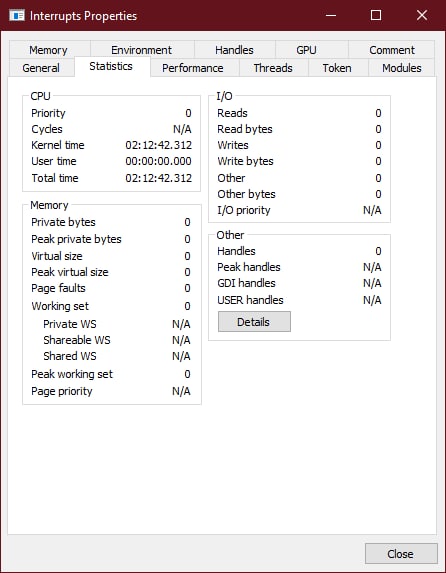Select the Shareable WS label
The height and width of the screenshot is (573, 446).
(x=77, y=340)
